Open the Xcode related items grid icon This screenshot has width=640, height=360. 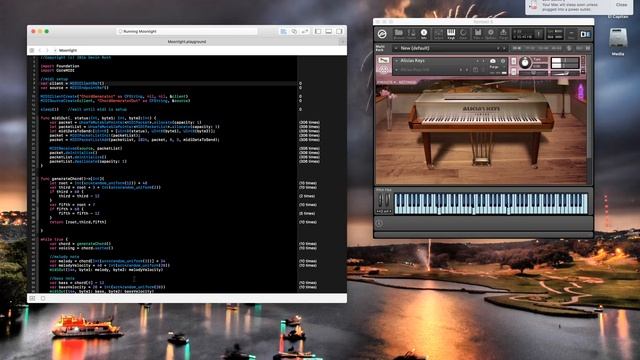click(32, 50)
